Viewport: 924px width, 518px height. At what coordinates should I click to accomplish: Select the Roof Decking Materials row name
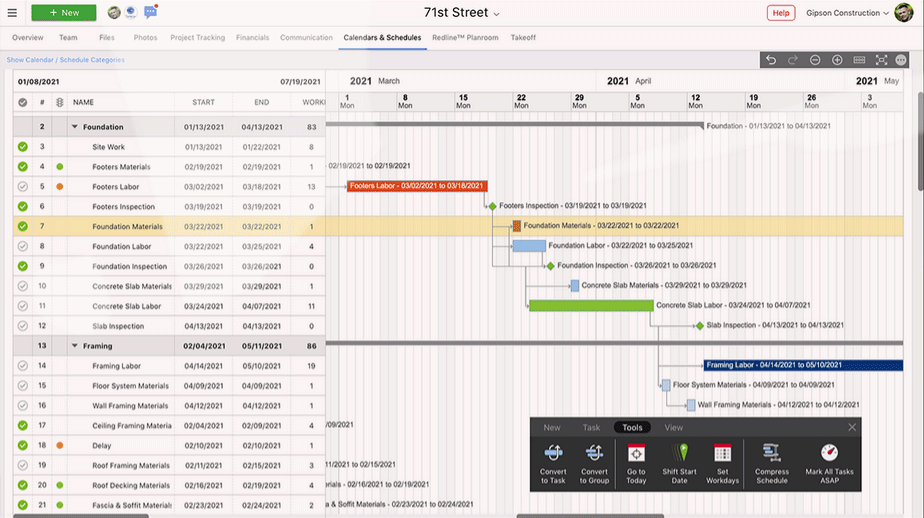coord(131,485)
